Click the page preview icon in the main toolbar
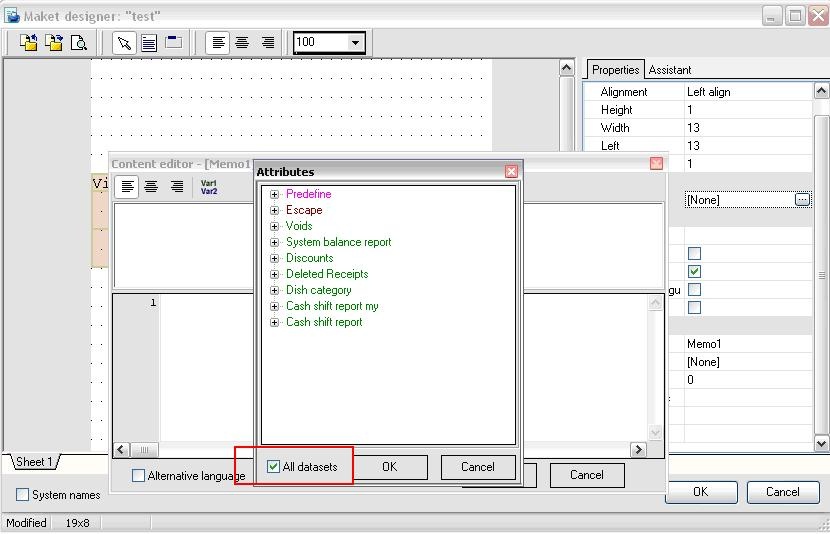Viewport: 830px width, 534px height. coord(78,42)
